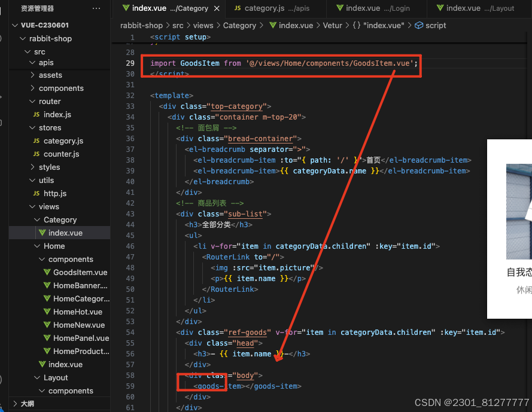Open counter.js file icon in stores
Viewport: 532px width, 412px height.
click(x=37, y=154)
